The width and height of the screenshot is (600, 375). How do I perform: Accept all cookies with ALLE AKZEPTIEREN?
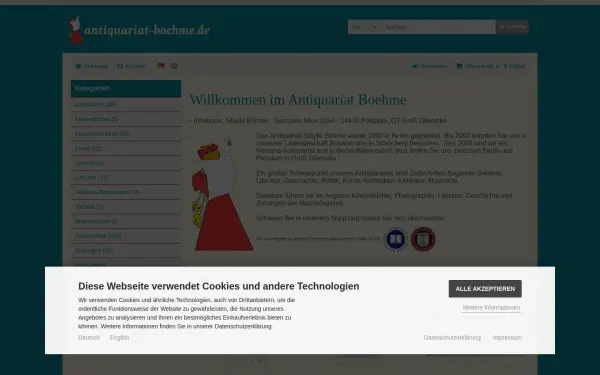(x=485, y=289)
